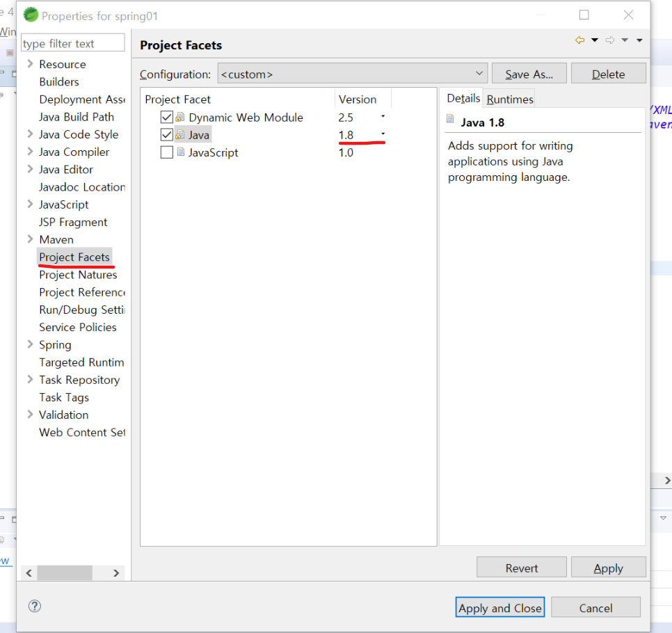Expand the Java Compiler node
Screen dimensions: 672x633
click(x=30, y=151)
